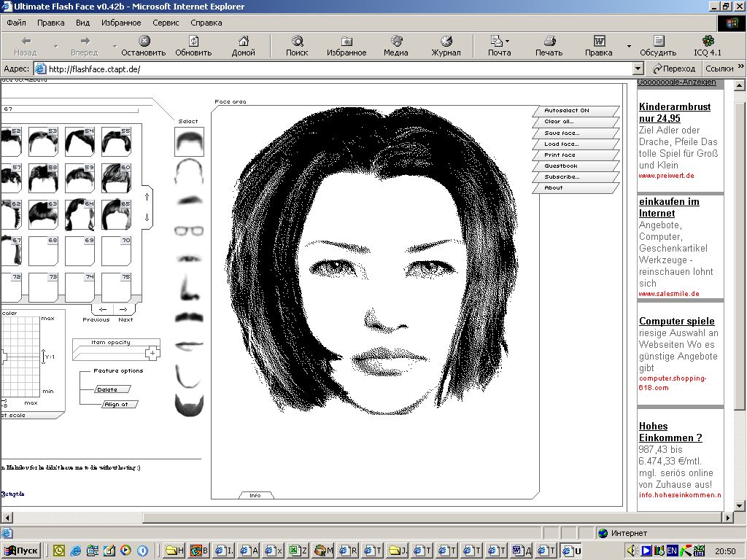Open the address bar dropdown arrow
The width and height of the screenshot is (747, 560).
pos(638,69)
